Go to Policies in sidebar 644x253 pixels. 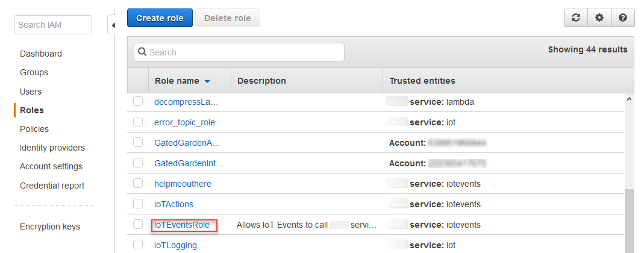(34, 129)
